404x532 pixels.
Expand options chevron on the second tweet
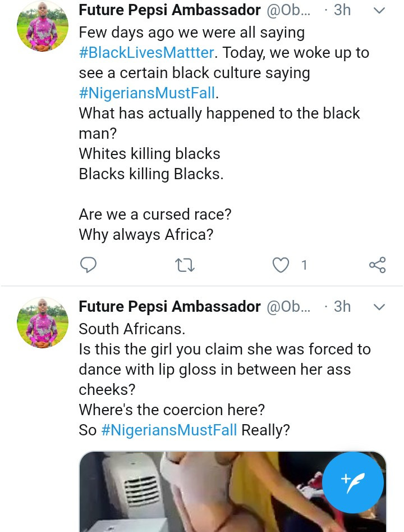(379, 307)
